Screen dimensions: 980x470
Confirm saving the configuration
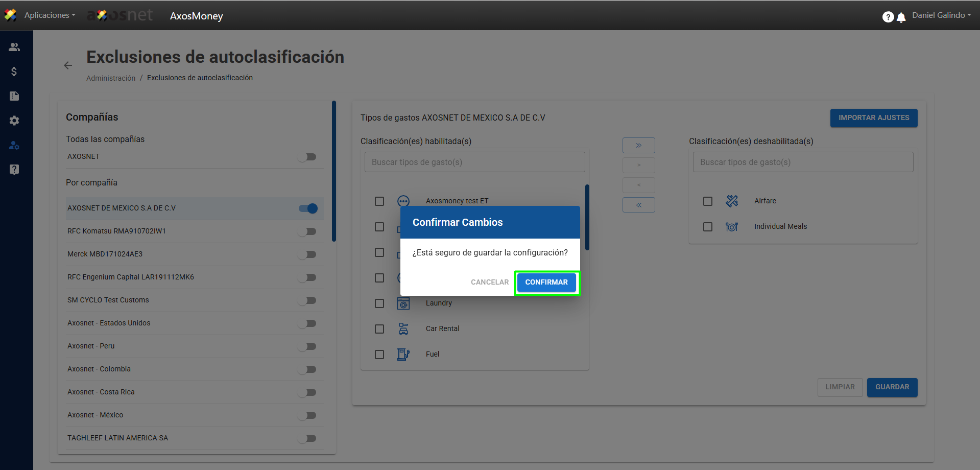(546, 283)
